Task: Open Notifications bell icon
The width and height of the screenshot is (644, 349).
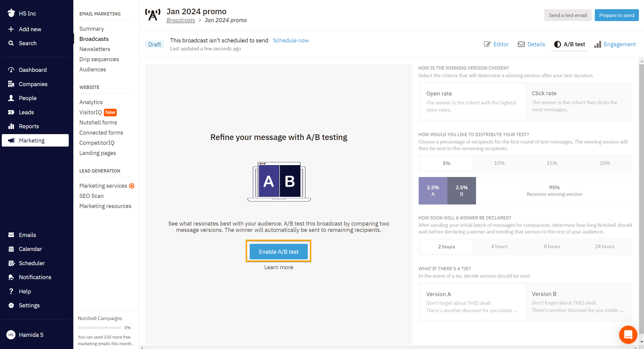Action: click(11, 277)
